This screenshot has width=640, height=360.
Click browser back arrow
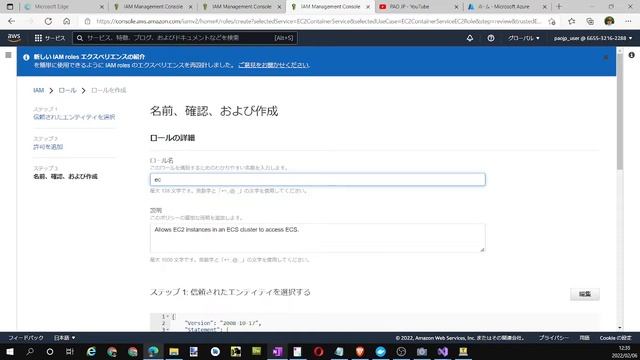11,21
